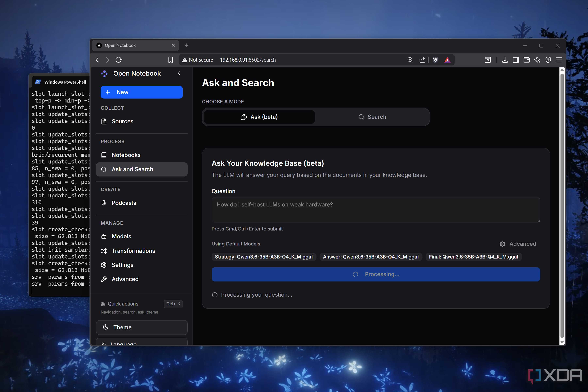Open the sidebar Advanced page
The image size is (588, 392).
point(141,279)
